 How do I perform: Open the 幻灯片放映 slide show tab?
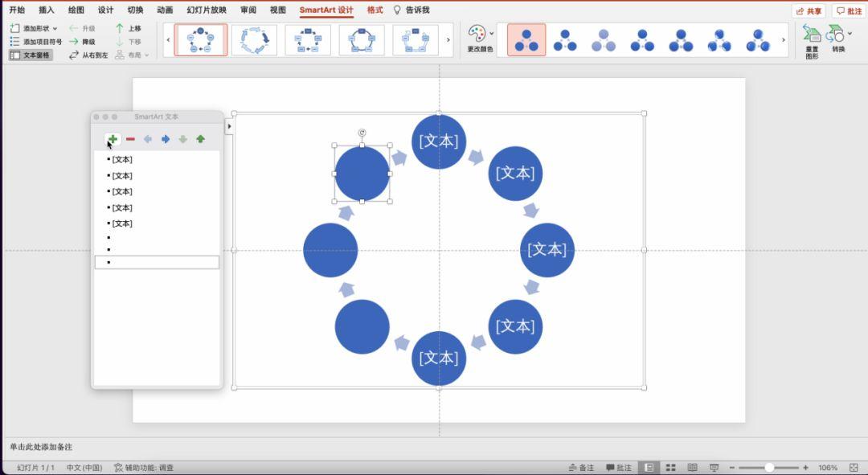click(207, 10)
